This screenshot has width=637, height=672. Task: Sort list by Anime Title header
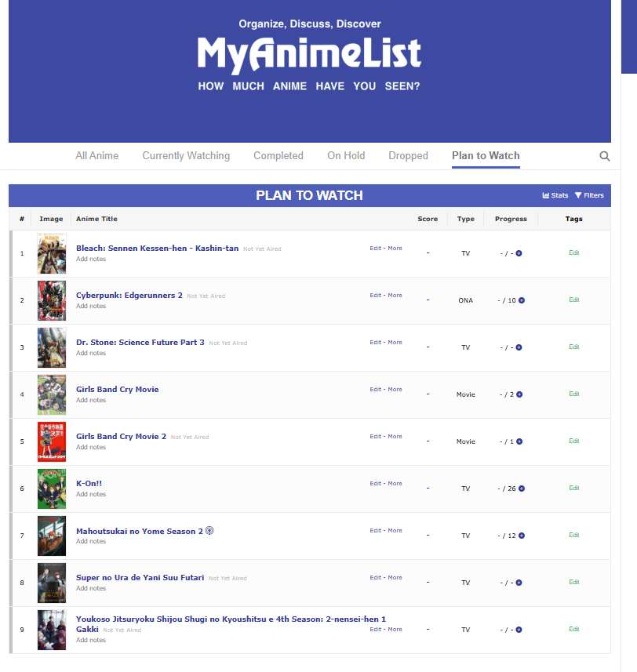[96, 219]
